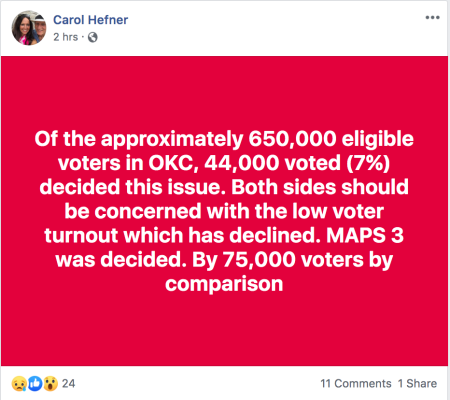Click the OKC, text in the post
Viewport: 450px width, 400px height.
point(173,163)
